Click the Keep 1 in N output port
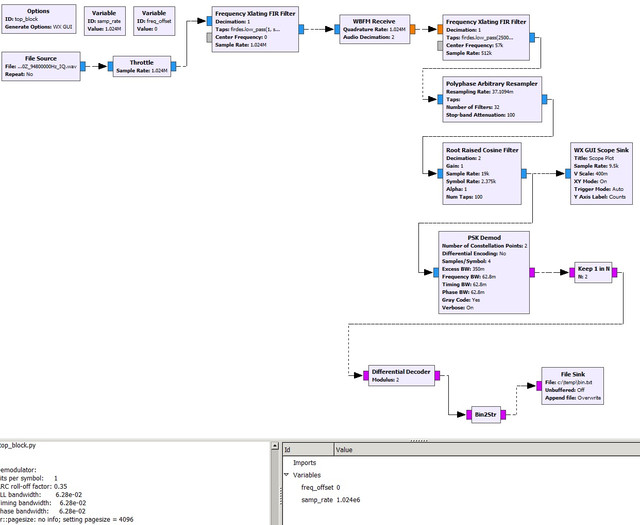This screenshot has width=640, height=525. click(615, 272)
